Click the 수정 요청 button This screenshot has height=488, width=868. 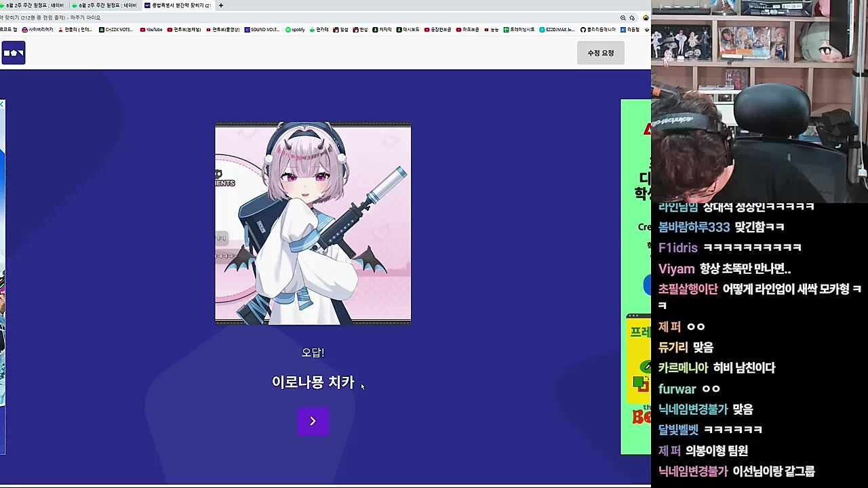600,53
